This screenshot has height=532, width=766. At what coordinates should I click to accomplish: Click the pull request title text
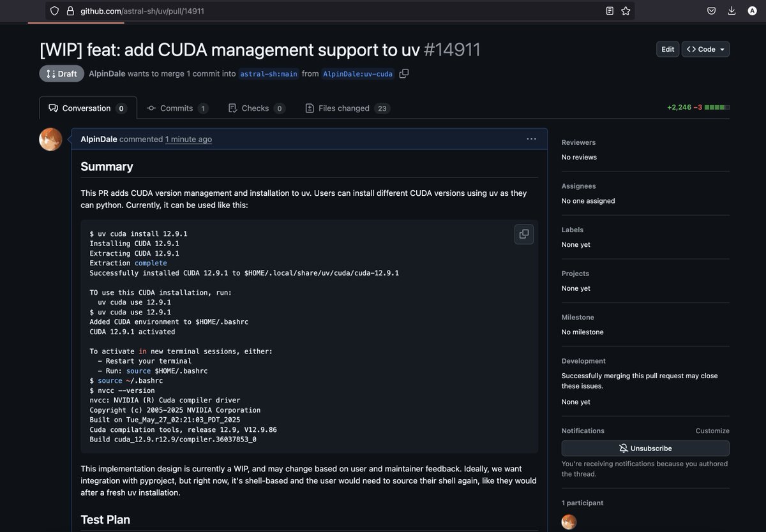coord(229,50)
